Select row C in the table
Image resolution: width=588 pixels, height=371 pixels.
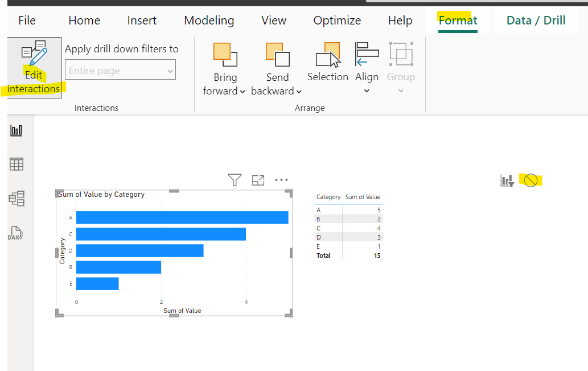coord(348,228)
